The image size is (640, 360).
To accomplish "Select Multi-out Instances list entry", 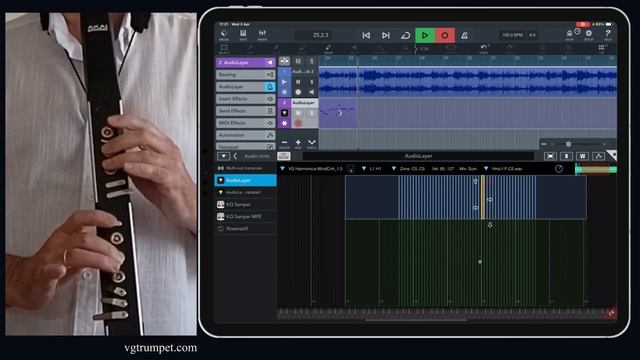I will [x=246, y=168].
